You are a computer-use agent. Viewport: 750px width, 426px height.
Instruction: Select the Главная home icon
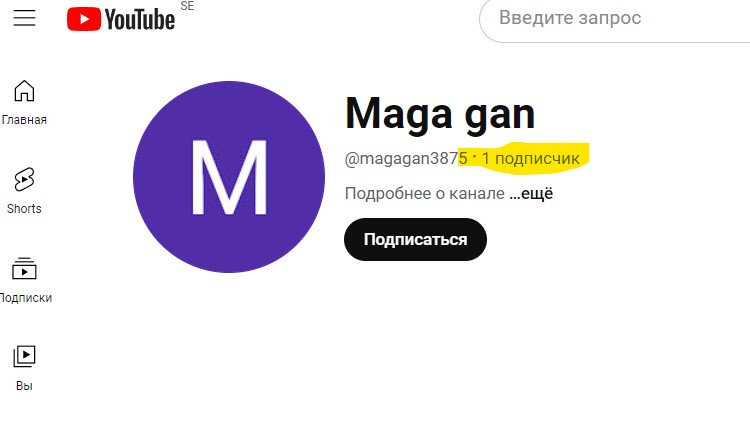pyautogui.click(x=24, y=91)
